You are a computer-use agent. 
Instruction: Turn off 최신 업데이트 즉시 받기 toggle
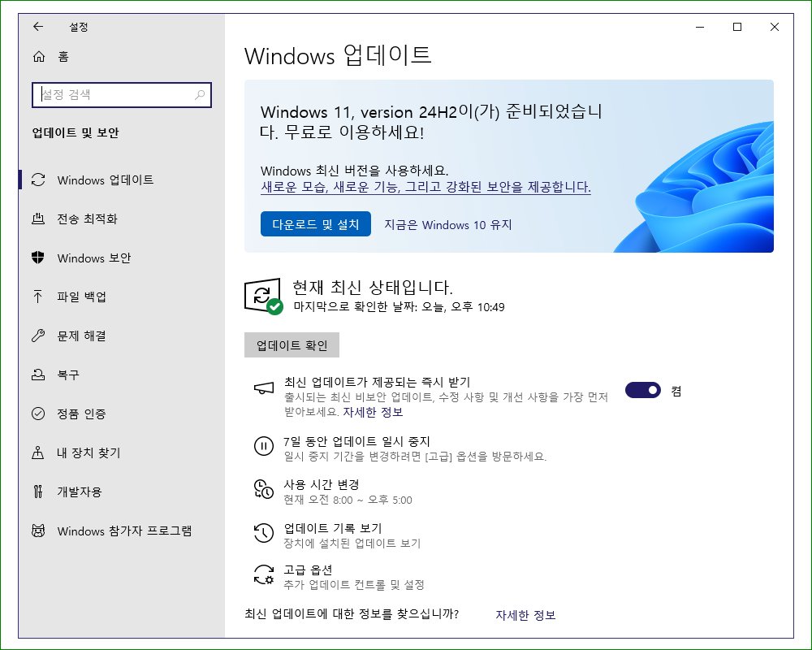pos(643,390)
